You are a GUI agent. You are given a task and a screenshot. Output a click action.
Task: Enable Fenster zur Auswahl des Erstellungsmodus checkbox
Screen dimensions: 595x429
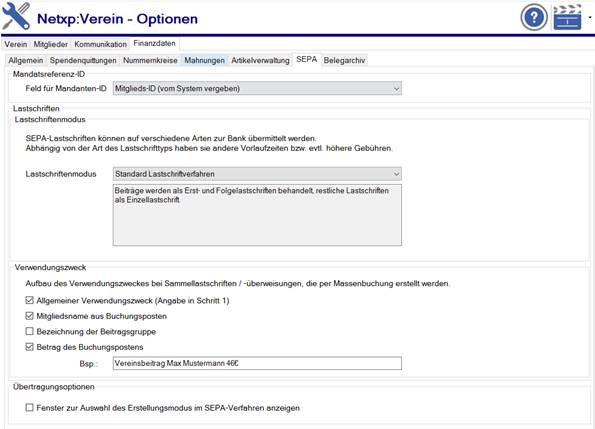coord(29,408)
